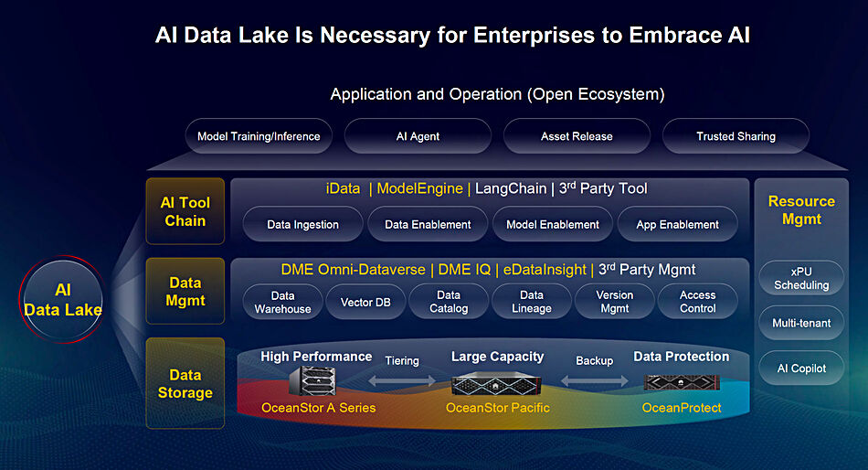Click the Tiering double-headed arrow

pos(402,379)
